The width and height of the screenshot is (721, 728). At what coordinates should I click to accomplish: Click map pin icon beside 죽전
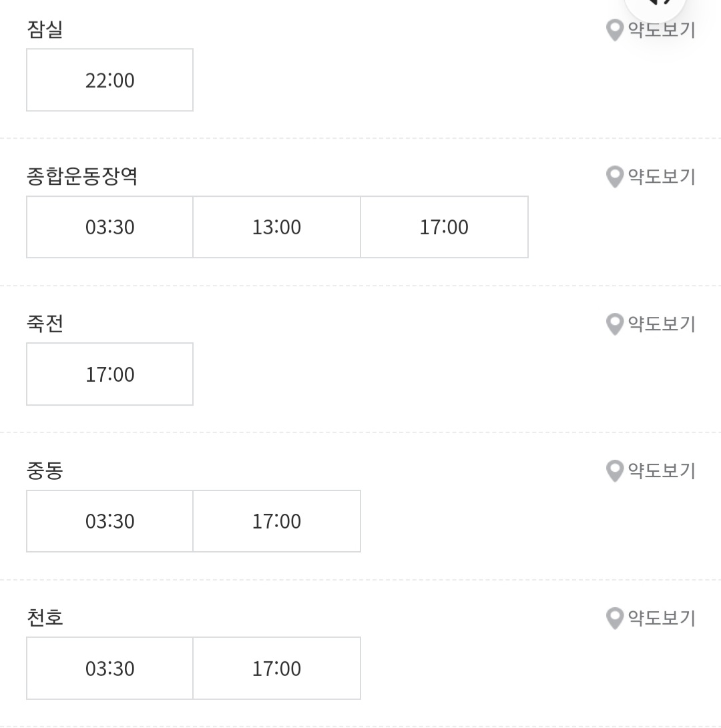(x=615, y=324)
